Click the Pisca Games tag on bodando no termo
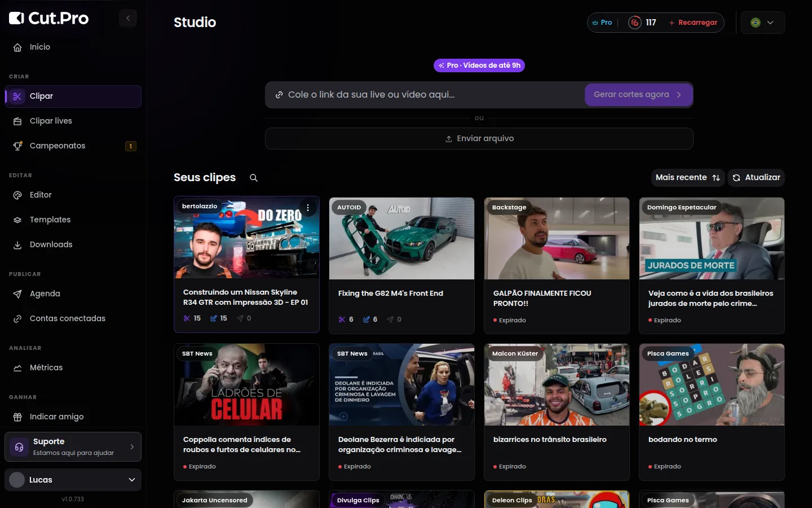Screen dimensions: 812x508 click(668, 354)
